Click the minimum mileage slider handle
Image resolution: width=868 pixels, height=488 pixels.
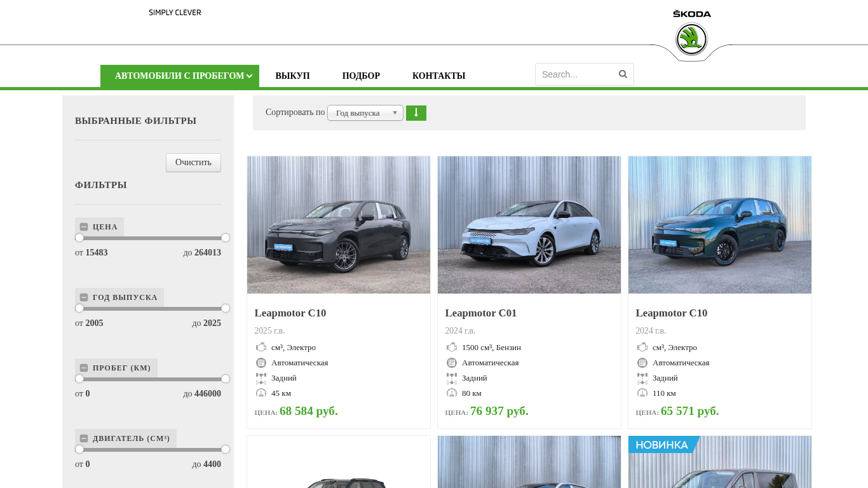(x=79, y=379)
